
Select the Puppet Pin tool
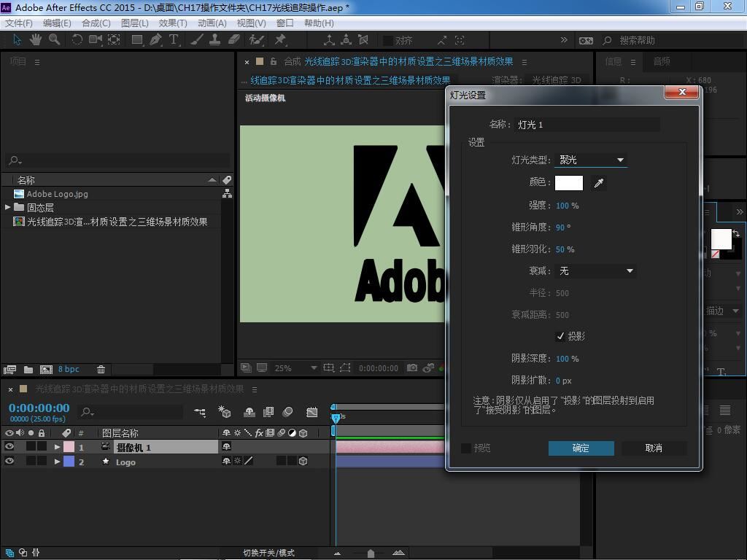(280, 40)
